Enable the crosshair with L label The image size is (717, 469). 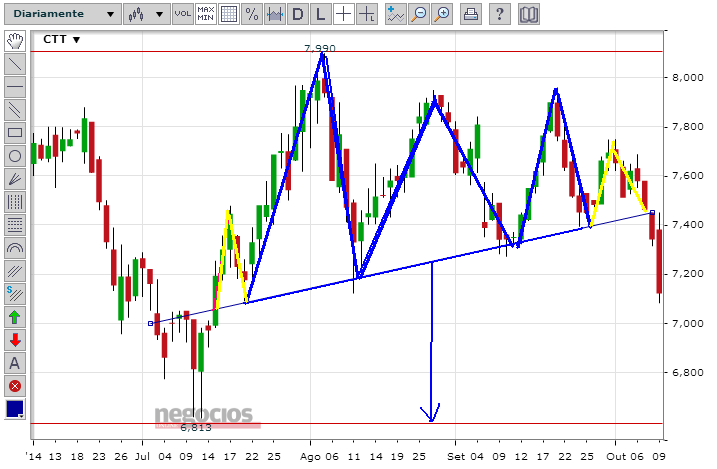[x=367, y=14]
